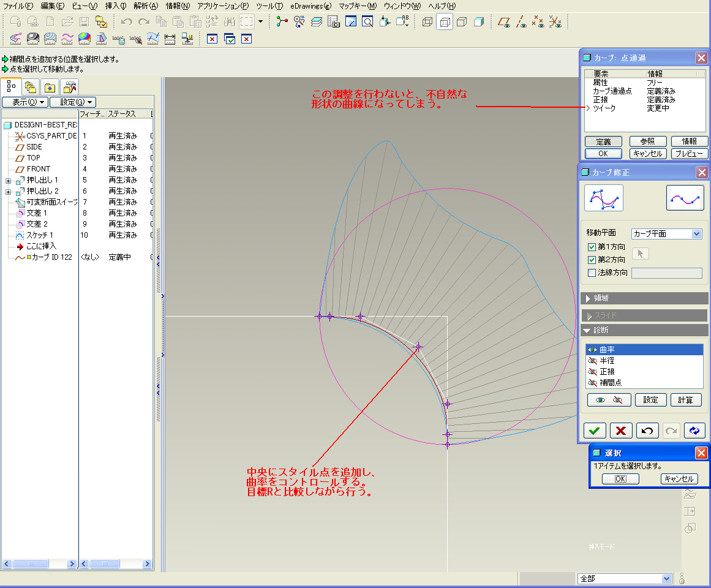Click the 計算 button in diagnostics section
The height and width of the screenshot is (588, 711).
(x=685, y=400)
